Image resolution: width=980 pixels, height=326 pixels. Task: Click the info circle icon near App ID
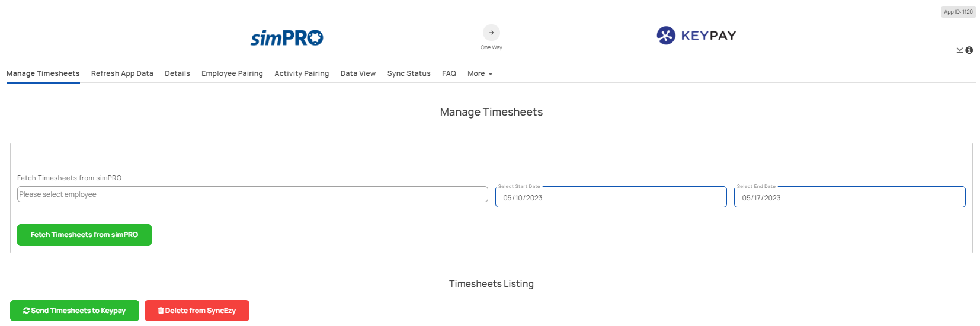click(x=969, y=50)
